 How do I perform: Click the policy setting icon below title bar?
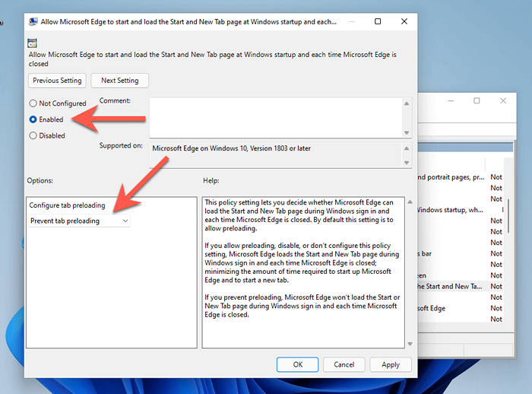(x=32, y=43)
